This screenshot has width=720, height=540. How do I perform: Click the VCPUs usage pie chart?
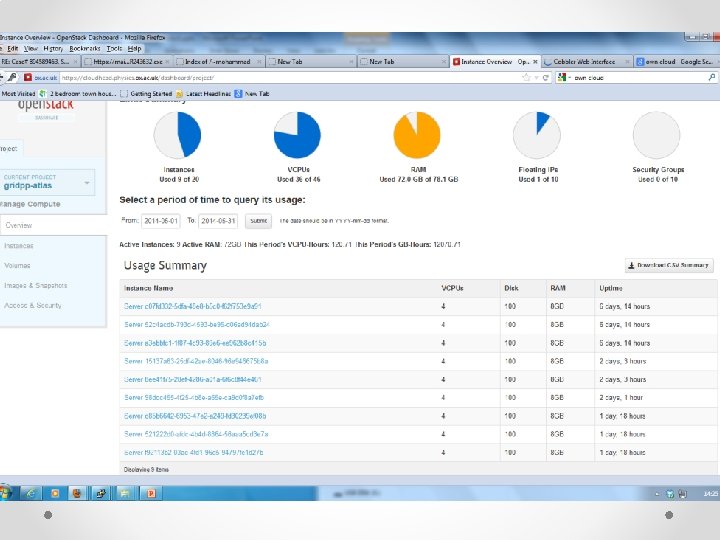(297, 135)
